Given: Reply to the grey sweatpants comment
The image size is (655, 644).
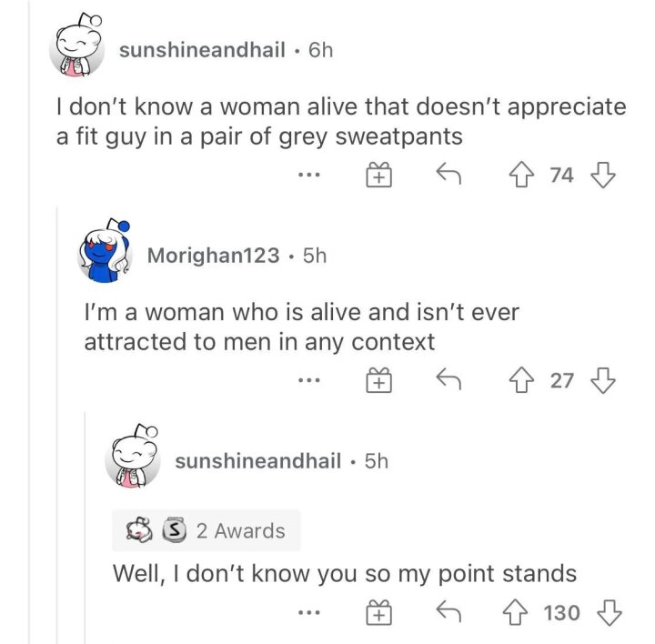Looking at the screenshot, I should point(448,174).
